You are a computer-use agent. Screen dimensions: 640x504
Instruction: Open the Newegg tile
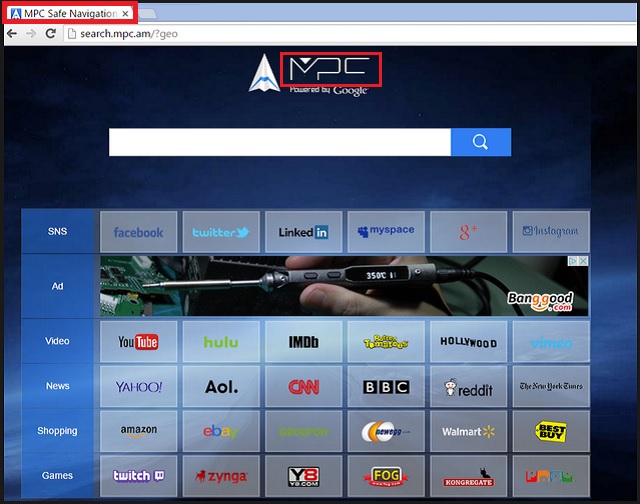click(x=386, y=431)
